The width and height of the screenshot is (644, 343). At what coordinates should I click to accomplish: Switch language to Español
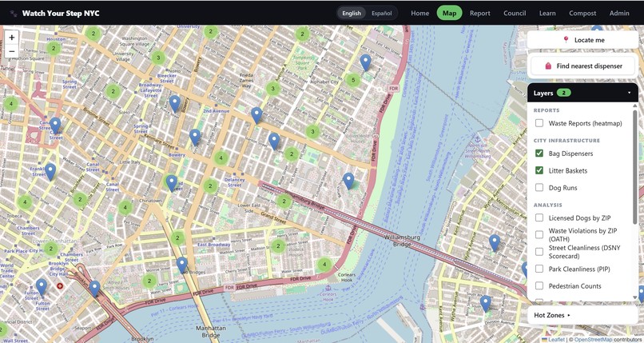point(382,13)
